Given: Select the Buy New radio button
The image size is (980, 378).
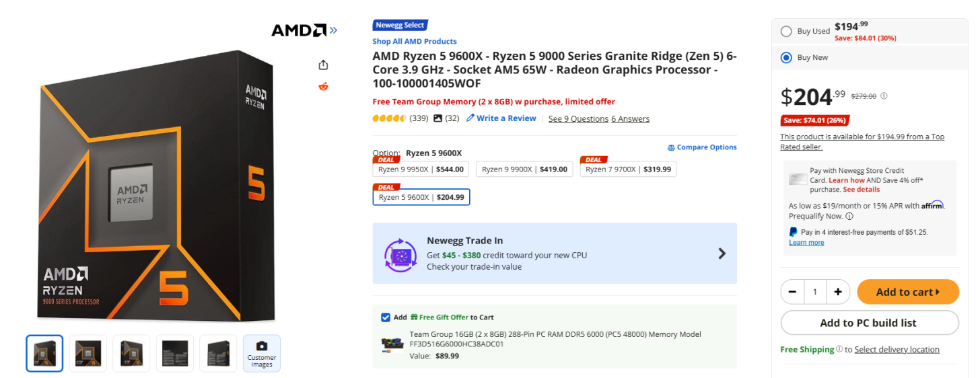Looking at the screenshot, I should pos(786,58).
